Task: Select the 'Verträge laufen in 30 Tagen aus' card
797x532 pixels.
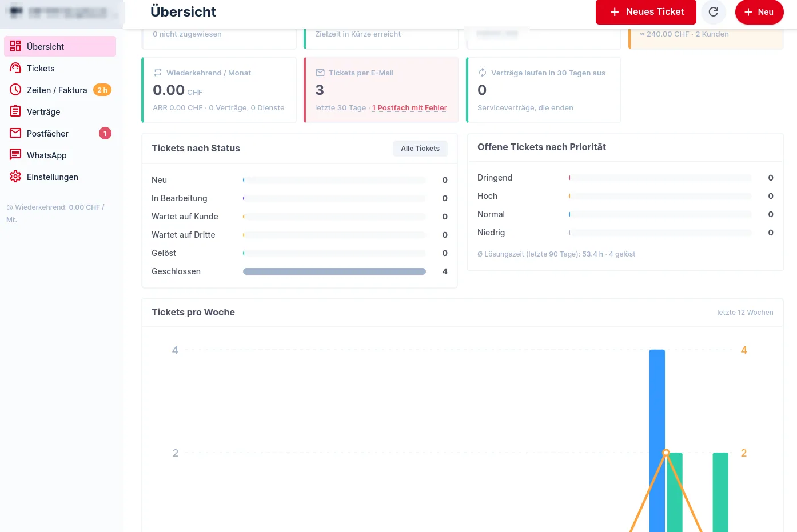Action: pos(544,90)
